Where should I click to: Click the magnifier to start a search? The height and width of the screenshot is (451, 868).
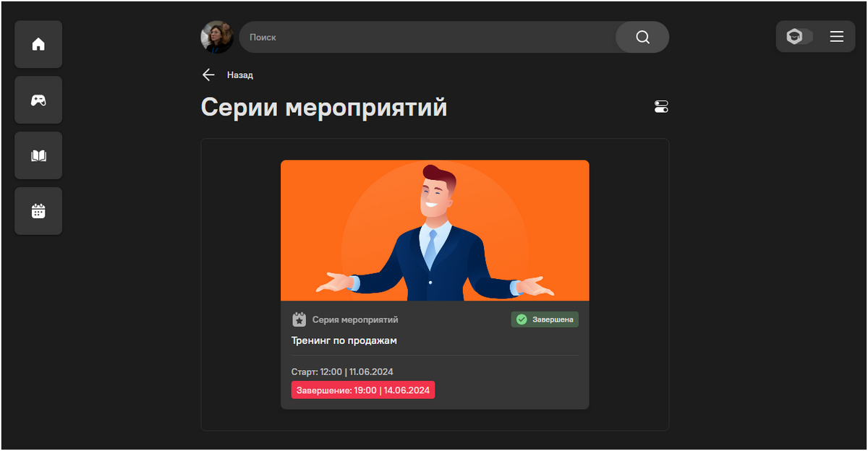pos(641,36)
